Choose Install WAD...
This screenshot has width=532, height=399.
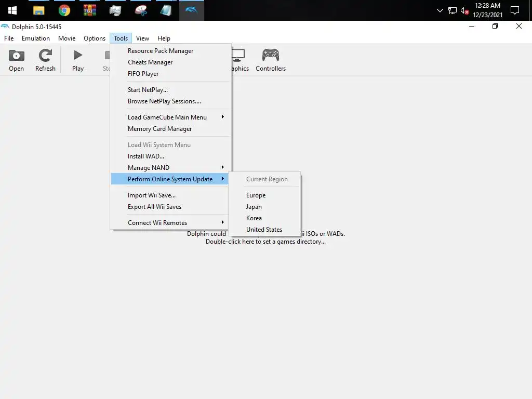click(x=170, y=156)
